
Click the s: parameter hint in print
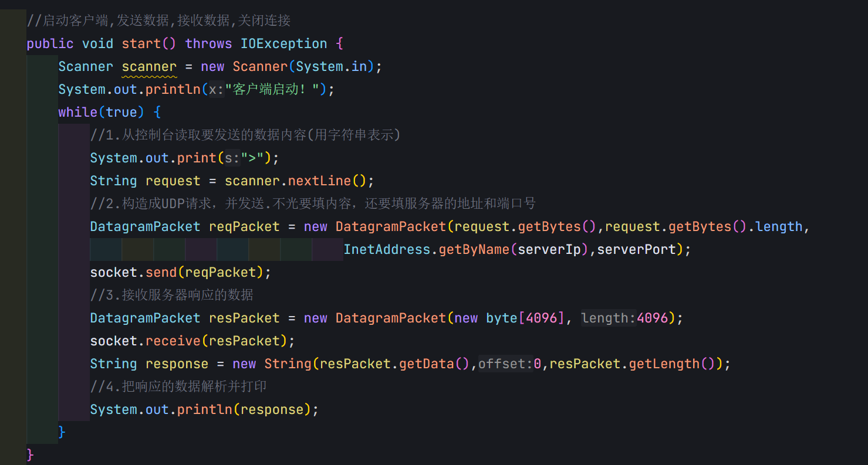[x=232, y=158]
